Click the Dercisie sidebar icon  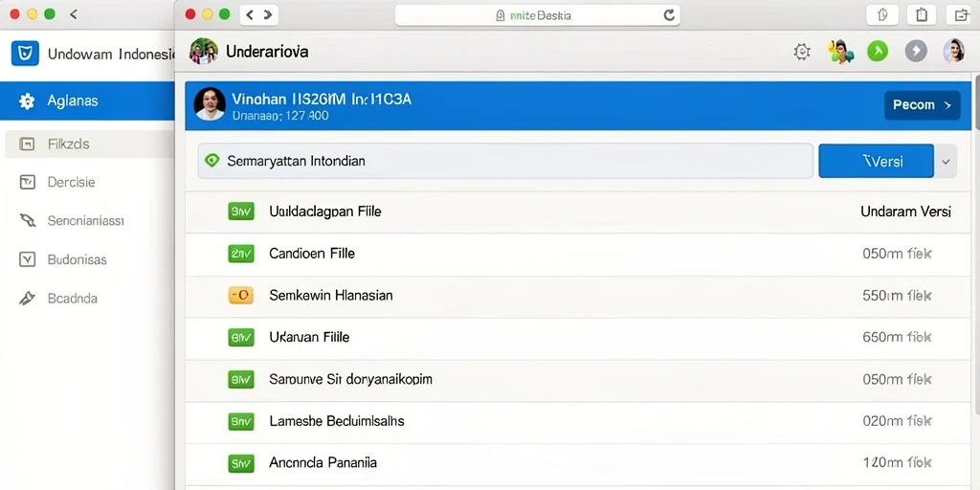tap(27, 183)
